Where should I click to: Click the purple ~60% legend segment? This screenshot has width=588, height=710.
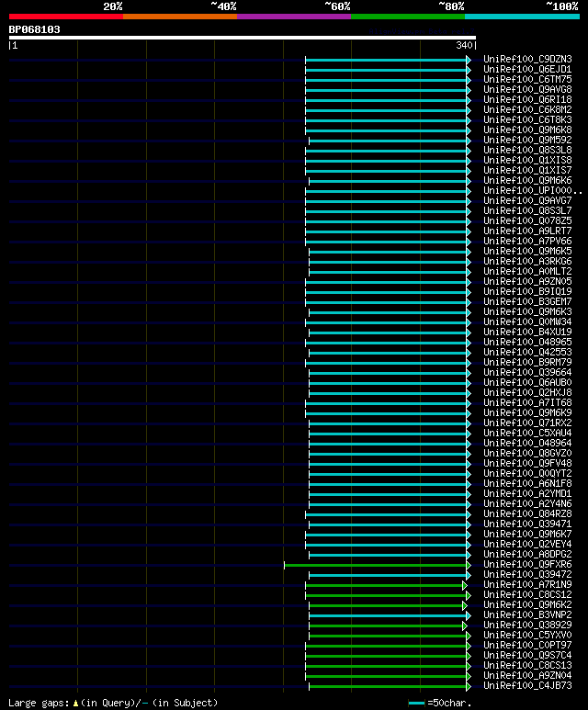[294, 17]
